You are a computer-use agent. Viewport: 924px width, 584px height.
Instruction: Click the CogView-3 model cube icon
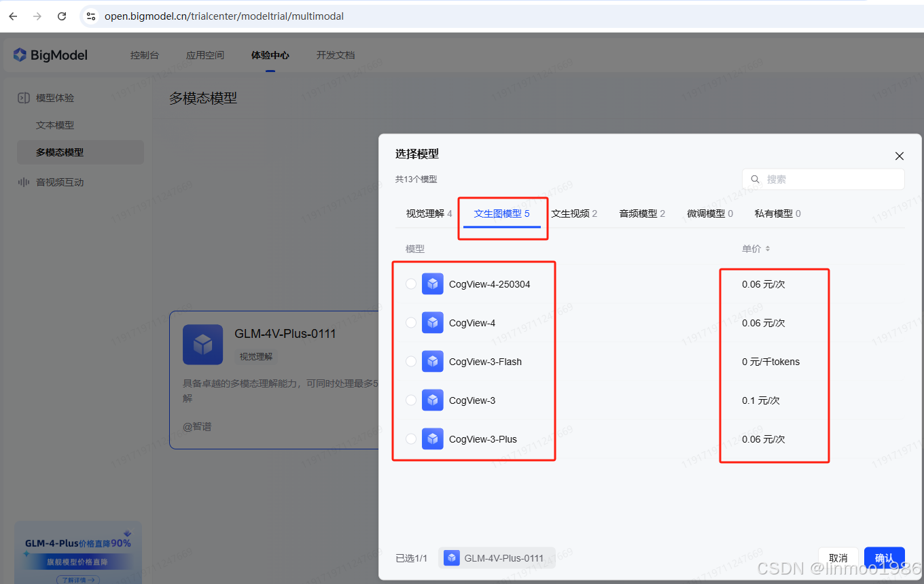[433, 400]
